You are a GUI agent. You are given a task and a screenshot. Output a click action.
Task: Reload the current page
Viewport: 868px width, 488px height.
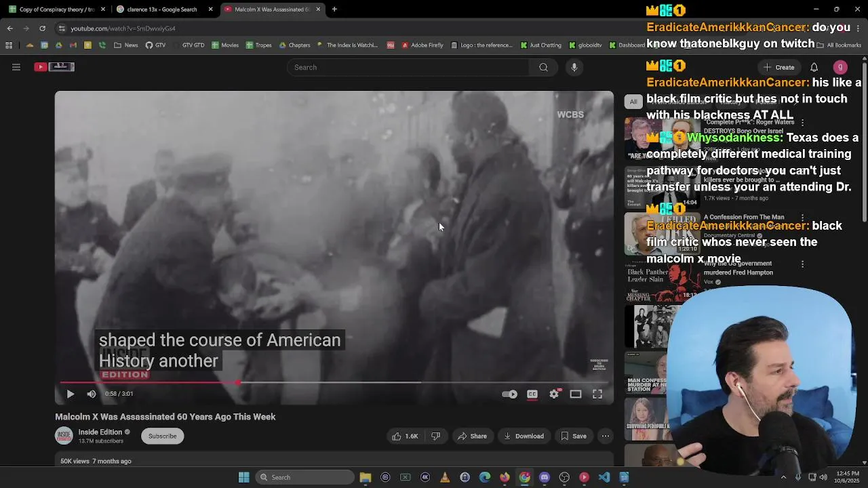[x=43, y=28]
